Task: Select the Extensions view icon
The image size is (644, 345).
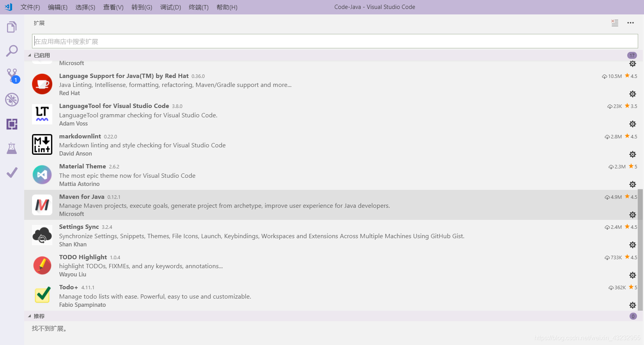Action: tap(12, 124)
